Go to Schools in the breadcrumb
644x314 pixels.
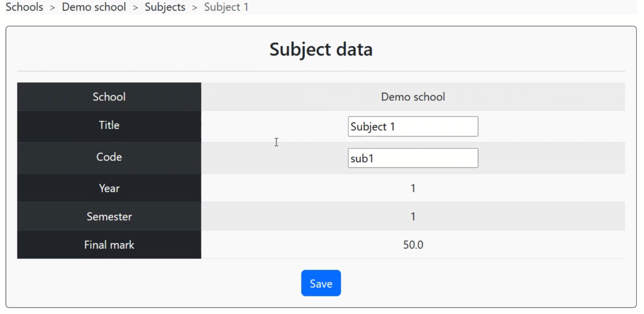(24, 7)
